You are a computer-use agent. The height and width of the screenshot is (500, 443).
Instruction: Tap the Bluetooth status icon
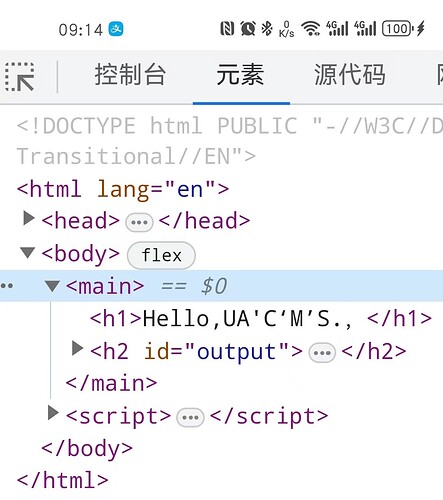(267, 28)
